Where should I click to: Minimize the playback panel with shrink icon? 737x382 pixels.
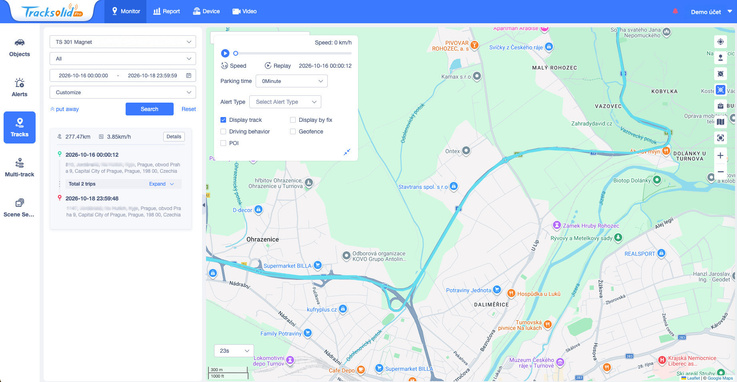click(x=347, y=152)
